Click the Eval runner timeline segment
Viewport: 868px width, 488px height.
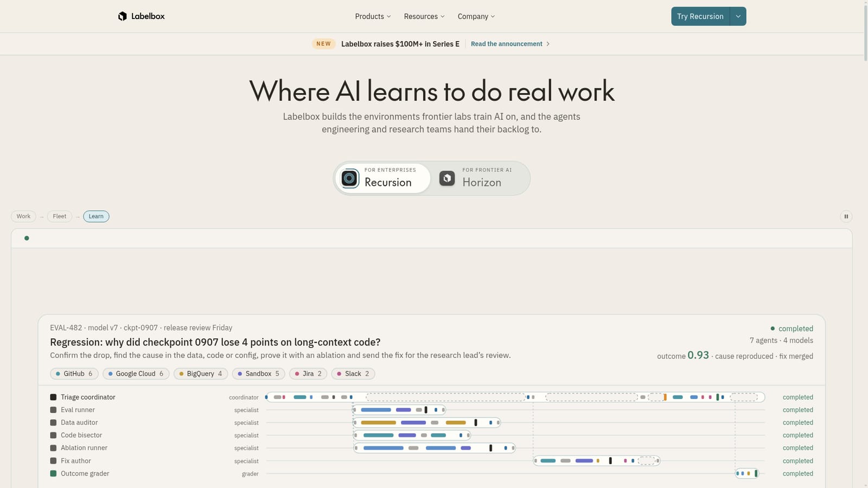pos(399,410)
